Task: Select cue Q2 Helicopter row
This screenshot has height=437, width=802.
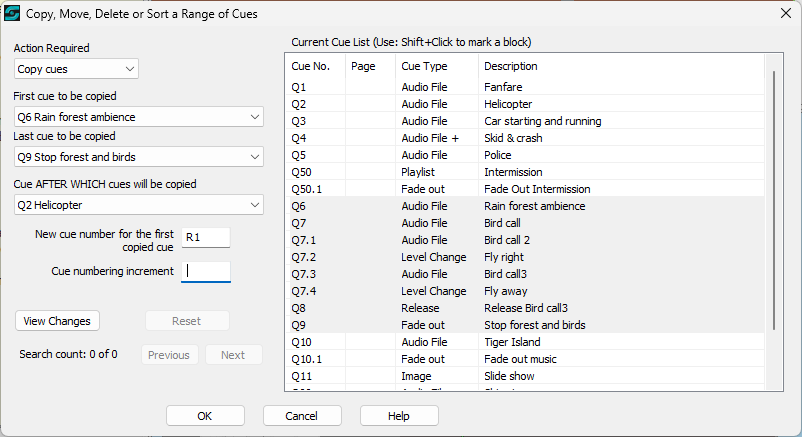Action: coord(525,104)
